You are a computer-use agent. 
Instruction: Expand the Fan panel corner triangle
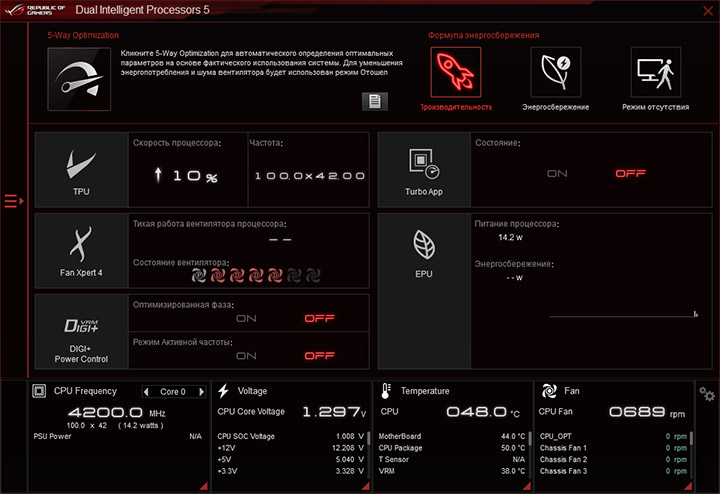click(x=688, y=486)
